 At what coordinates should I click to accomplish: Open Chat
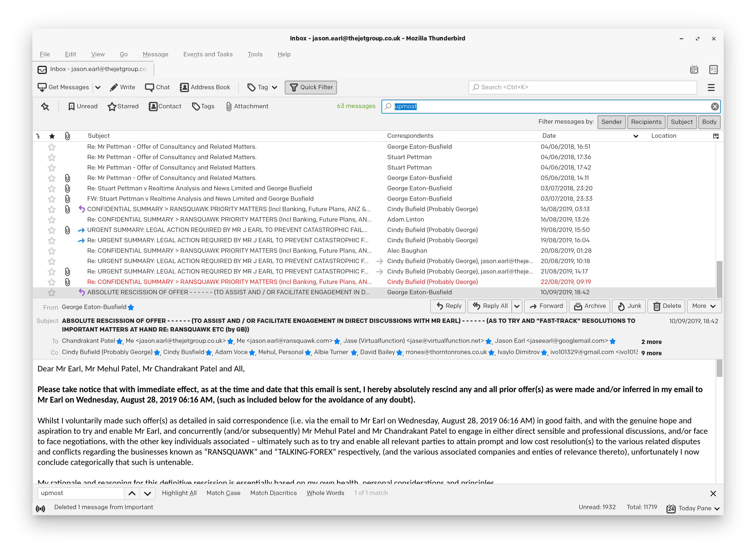click(157, 88)
